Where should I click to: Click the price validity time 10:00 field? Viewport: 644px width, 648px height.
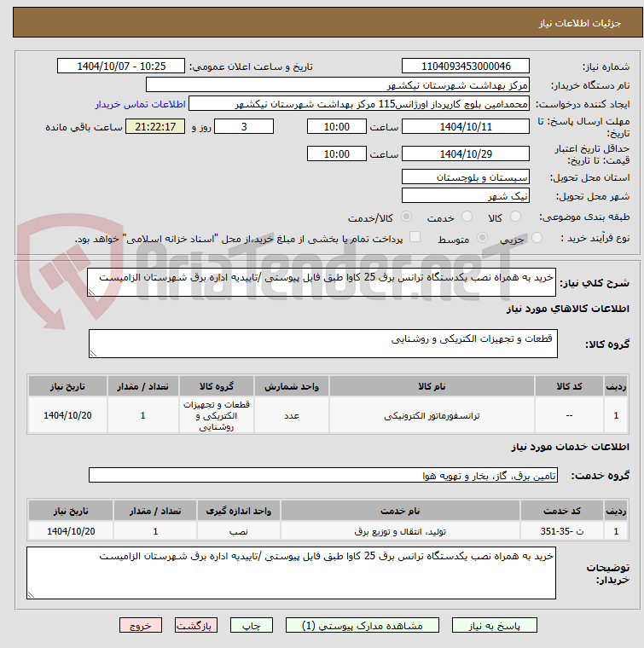(337, 153)
